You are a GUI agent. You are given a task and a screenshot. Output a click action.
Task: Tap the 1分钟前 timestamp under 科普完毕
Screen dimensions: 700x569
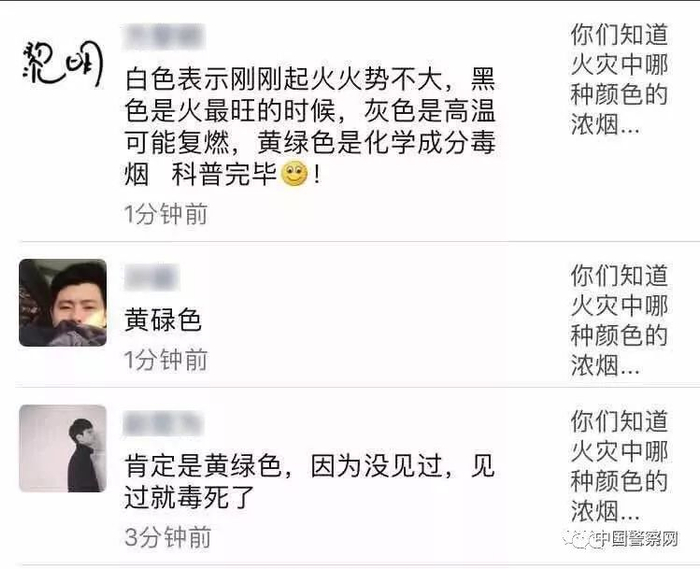click(x=166, y=214)
